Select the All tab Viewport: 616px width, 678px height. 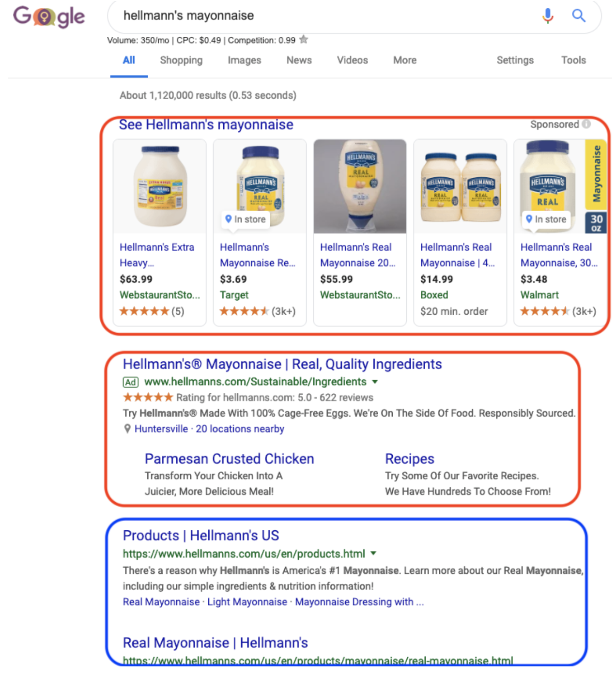pos(129,60)
